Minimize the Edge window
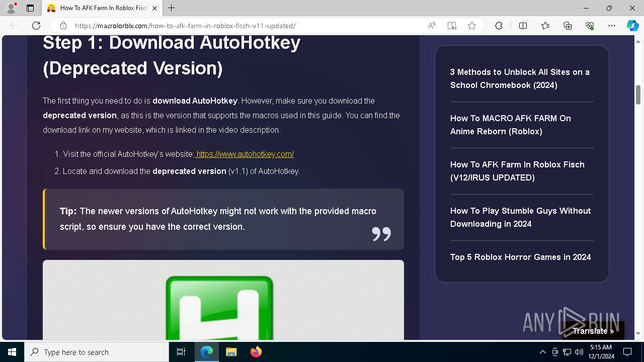This screenshot has height=362, width=644. 586,8
